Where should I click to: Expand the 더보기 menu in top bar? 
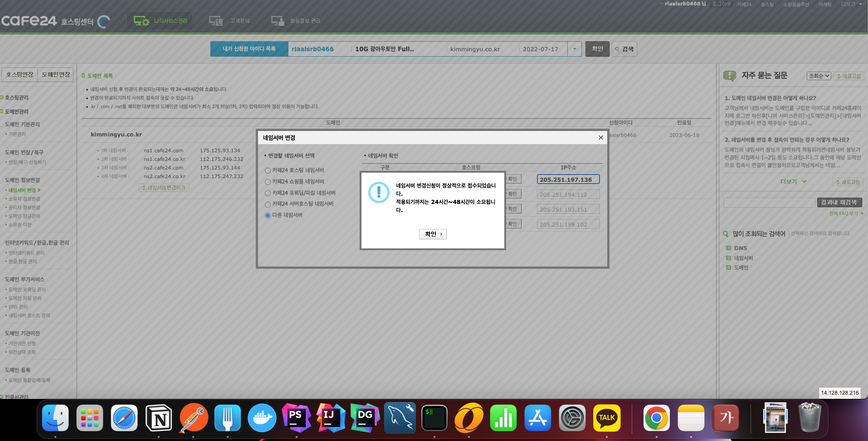[x=851, y=4]
